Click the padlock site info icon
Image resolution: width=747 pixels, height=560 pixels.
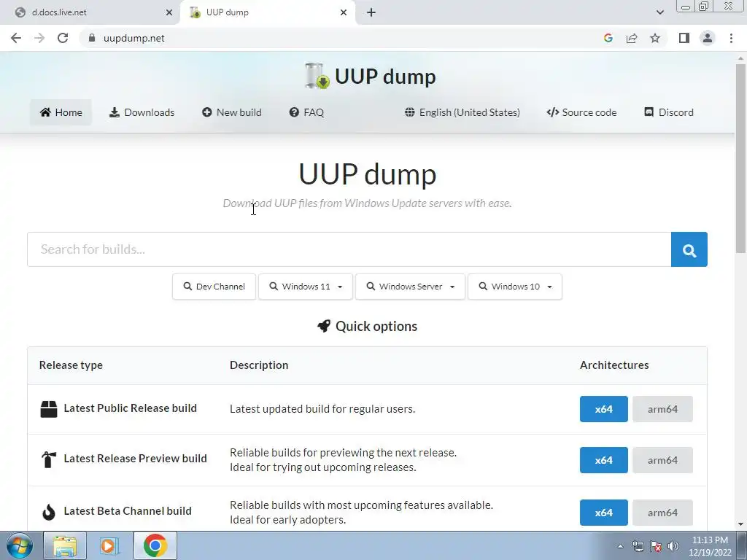92,38
